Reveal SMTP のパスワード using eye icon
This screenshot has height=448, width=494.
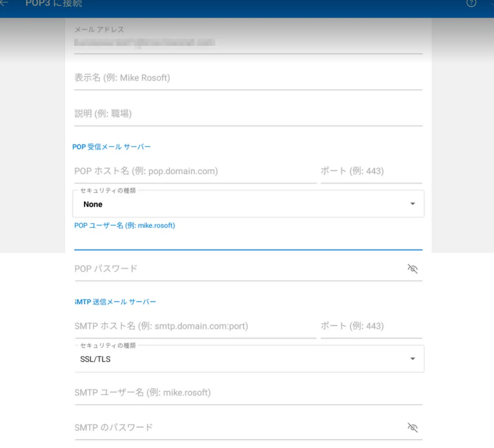tap(412, 428)
